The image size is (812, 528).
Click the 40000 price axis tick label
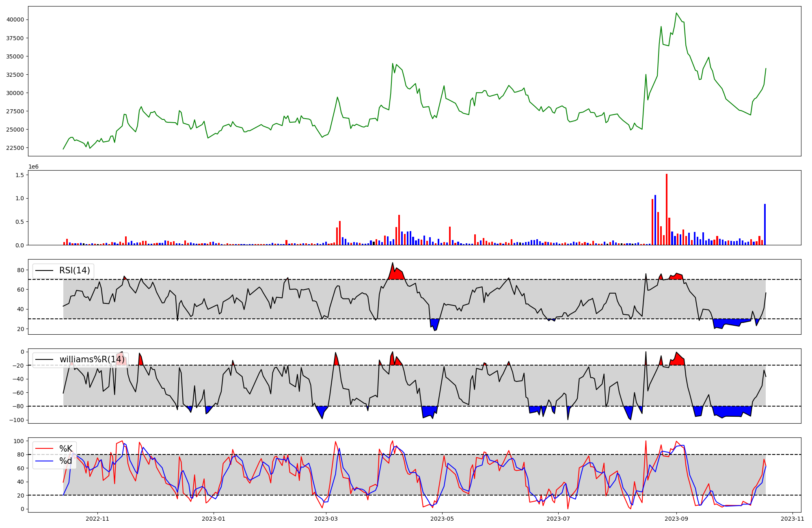pos(15,19)
